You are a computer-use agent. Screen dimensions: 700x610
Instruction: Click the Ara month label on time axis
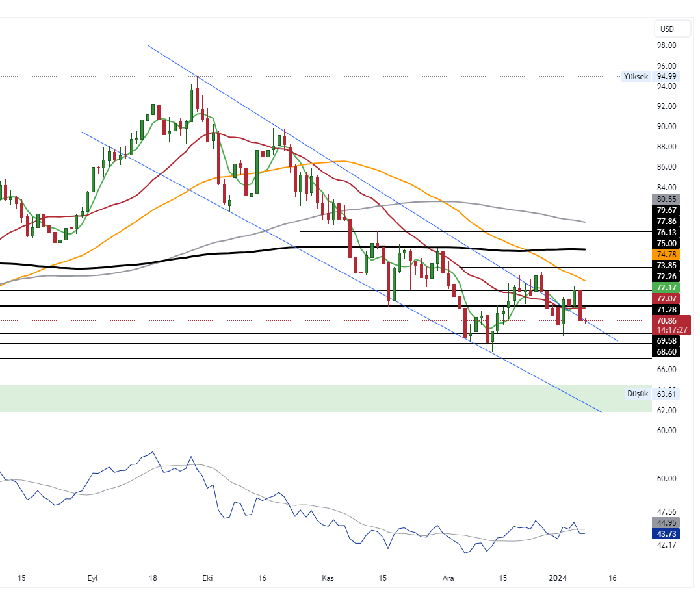[448, 578]
